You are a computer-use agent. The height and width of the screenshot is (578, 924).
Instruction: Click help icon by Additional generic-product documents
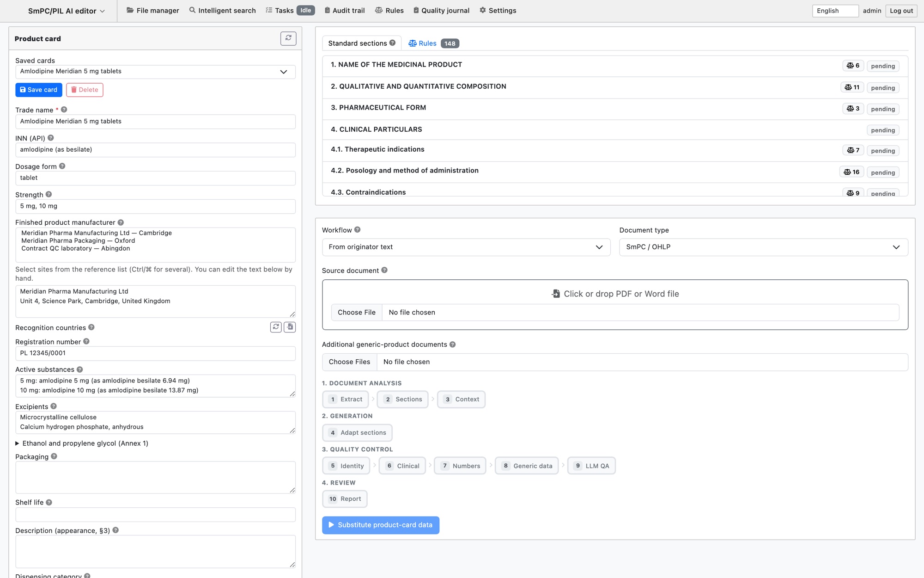453,344
